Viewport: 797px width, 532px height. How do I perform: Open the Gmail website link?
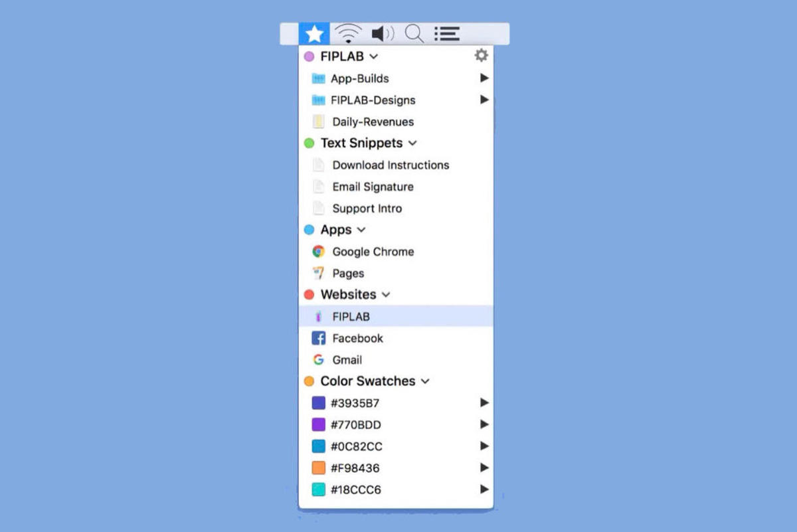tap(347, 360)
